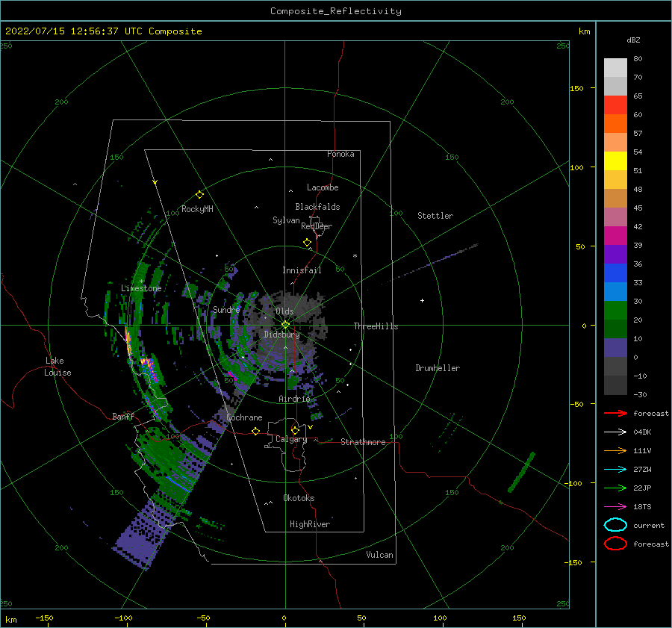
Task: Click the magenta 18TS arrow icon
Action: point(615,507)
